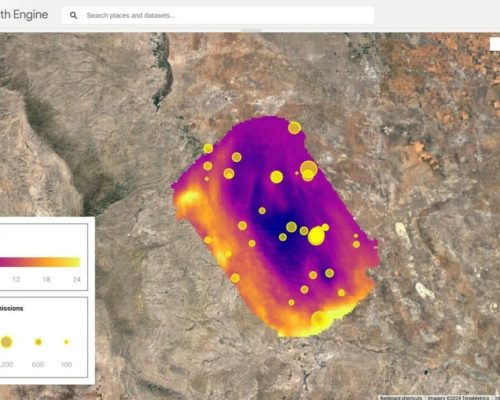Screen dimensions: 500x400
Task: Select the lower marker on the overlay's east edge
Action: point(356,244)
